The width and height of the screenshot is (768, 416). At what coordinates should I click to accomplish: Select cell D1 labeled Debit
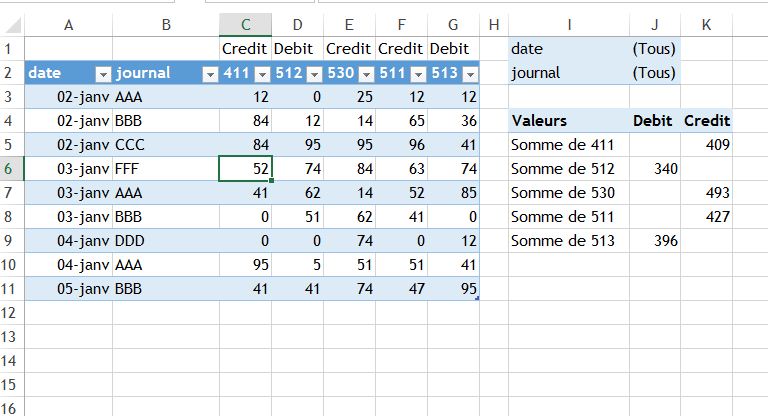tap(297, 49)
